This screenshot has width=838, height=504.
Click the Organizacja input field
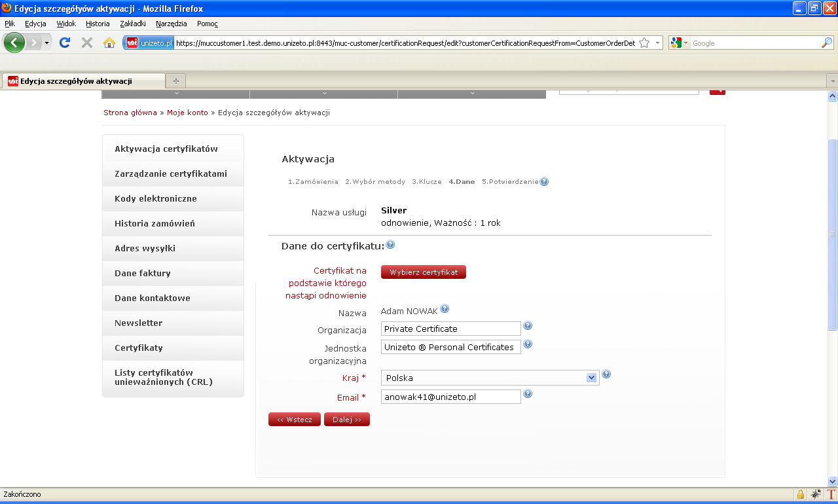tap(451, 329)
